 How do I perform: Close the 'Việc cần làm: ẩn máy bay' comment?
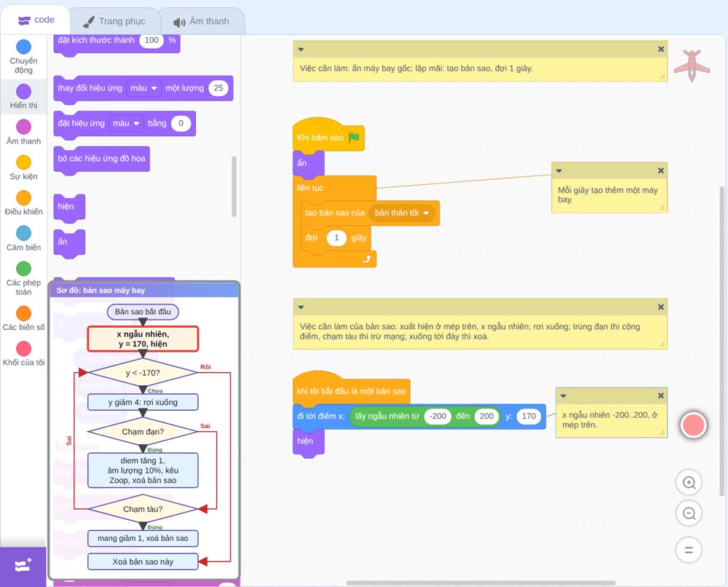tap(661, 50)
